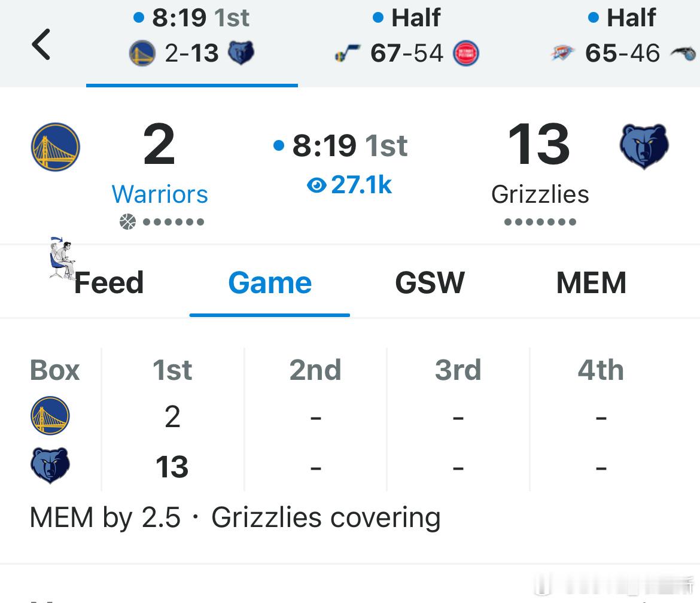The image size is (700, 603).
Task: Tap the timeout dots under Grizzlies
Action: coord(540,222)
